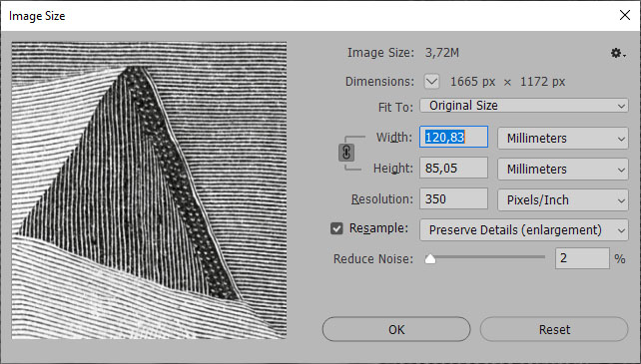Click the Image Size 3,72M value
Image resolution: width=641 pixels, height=364 pixels.
pos(442,53)
